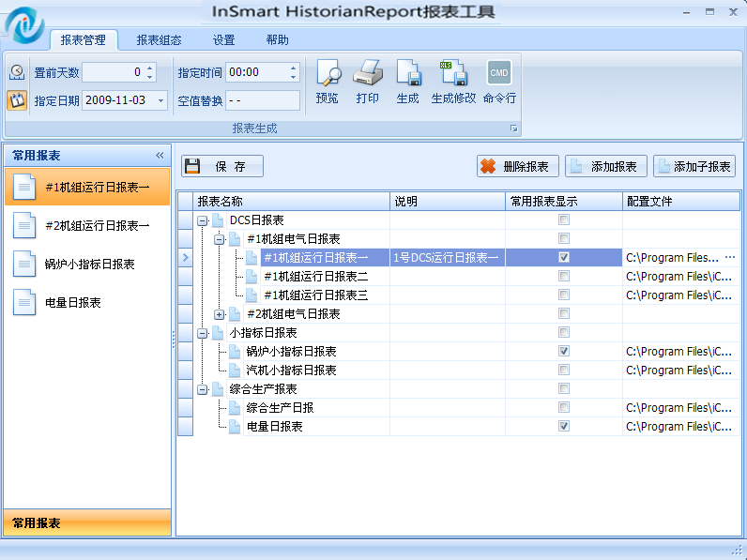Click the 添加子报表 button

pos(694,166)
